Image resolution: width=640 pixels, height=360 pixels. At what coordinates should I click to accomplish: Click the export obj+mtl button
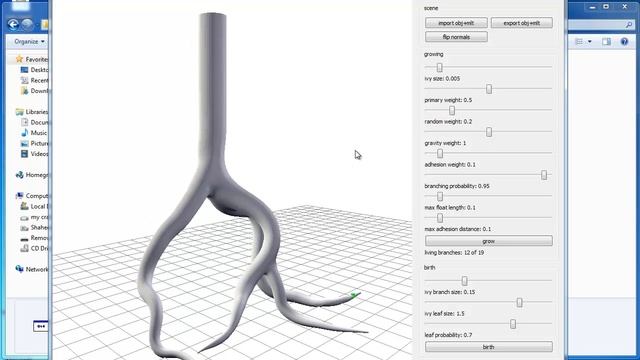522,23
